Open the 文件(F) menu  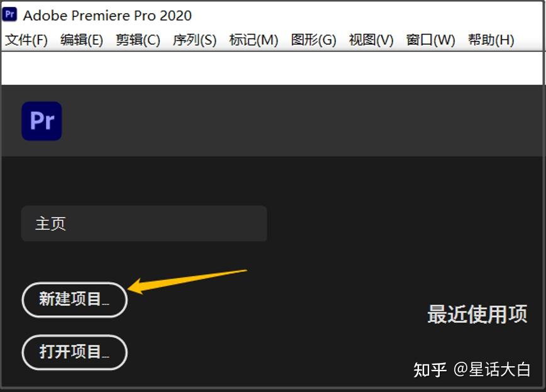point(26,40)
